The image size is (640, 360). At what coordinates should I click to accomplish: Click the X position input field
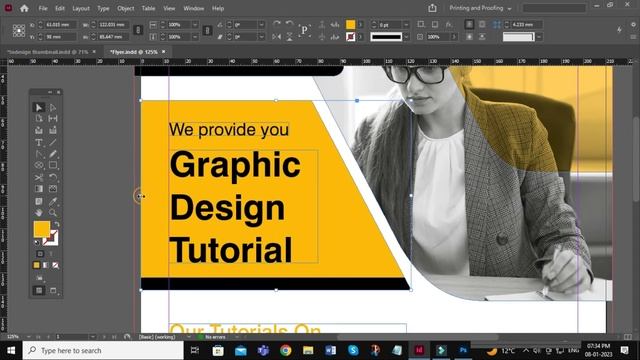pos(60,25)
